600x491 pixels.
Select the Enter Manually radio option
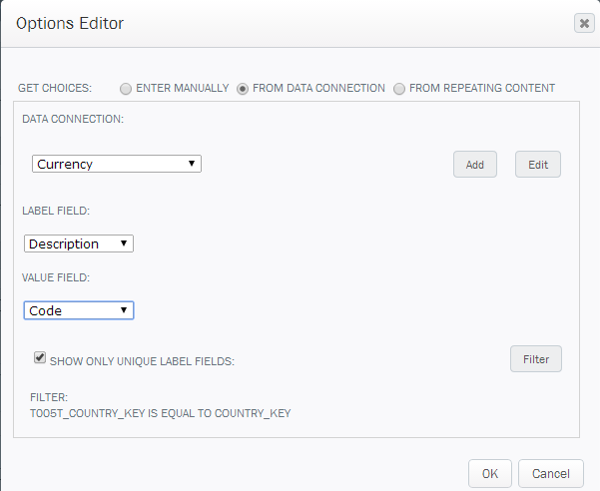[126, 89]
